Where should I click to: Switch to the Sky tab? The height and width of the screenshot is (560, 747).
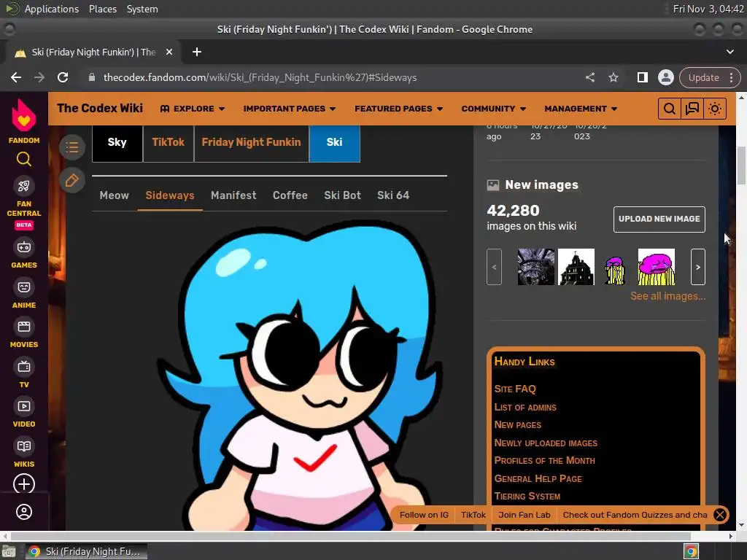pos(117,142)
